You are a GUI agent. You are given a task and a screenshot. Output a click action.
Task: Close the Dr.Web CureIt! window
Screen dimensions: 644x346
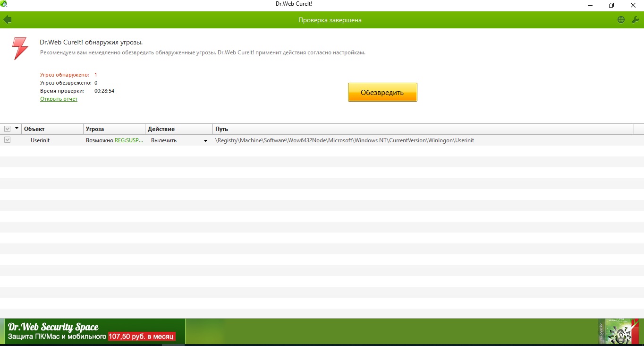click(633, 5)
